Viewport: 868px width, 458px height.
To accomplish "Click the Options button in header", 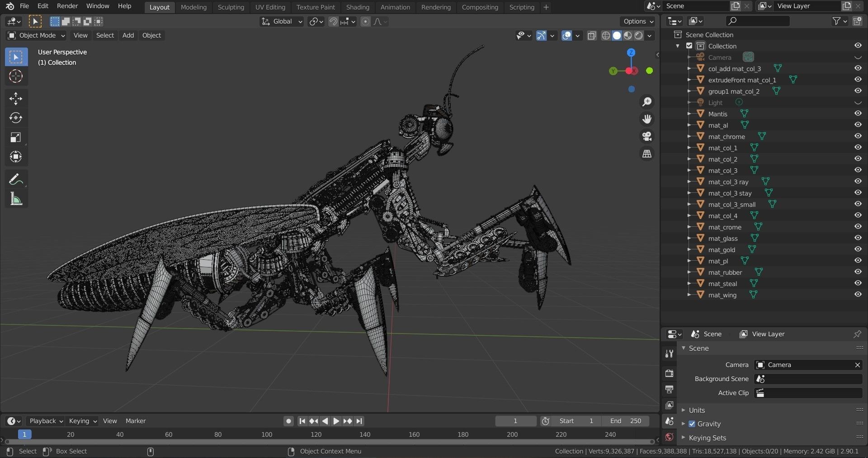I will tap(638, 21).
